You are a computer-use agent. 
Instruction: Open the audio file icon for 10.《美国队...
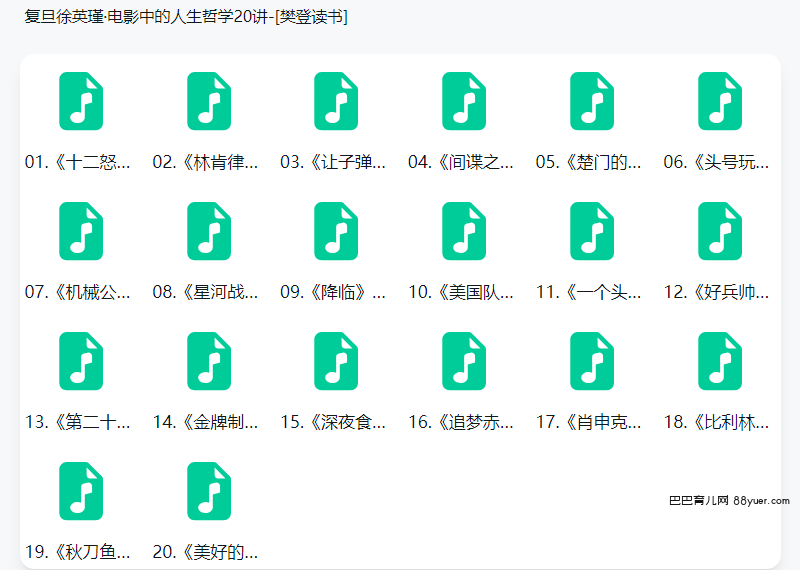coord(464,231)
